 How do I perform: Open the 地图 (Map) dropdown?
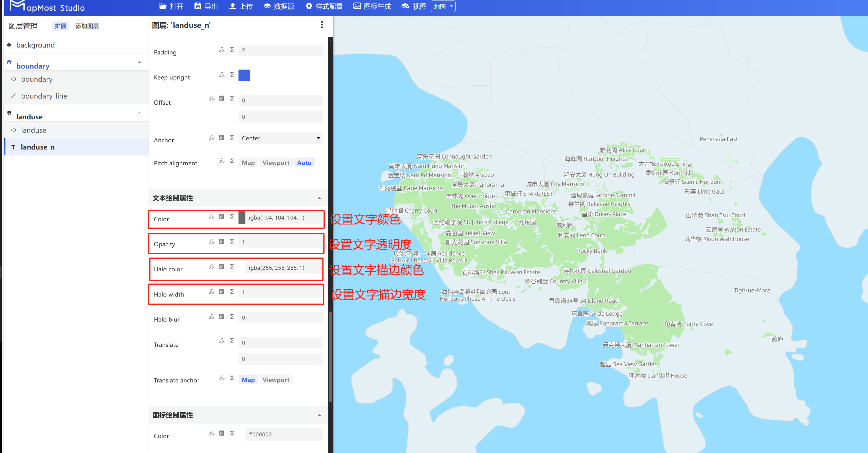click(x=443, y=6)
